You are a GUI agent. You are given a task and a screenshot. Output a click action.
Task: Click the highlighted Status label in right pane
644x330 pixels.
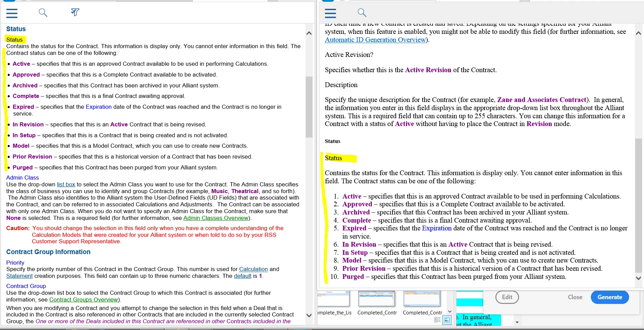coord(334,158)
